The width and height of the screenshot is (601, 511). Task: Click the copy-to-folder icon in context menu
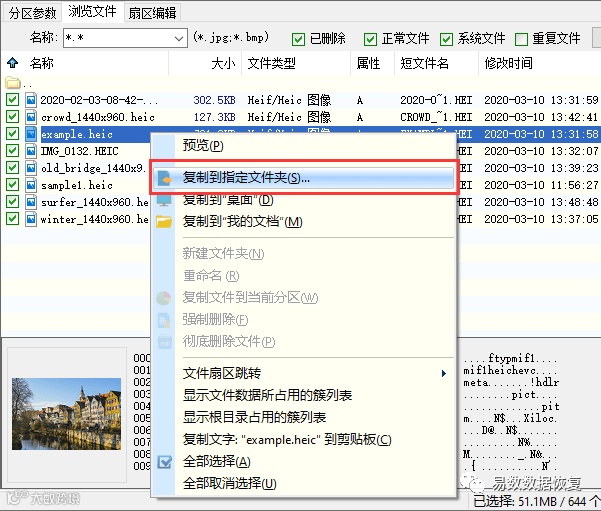(164, 178)
